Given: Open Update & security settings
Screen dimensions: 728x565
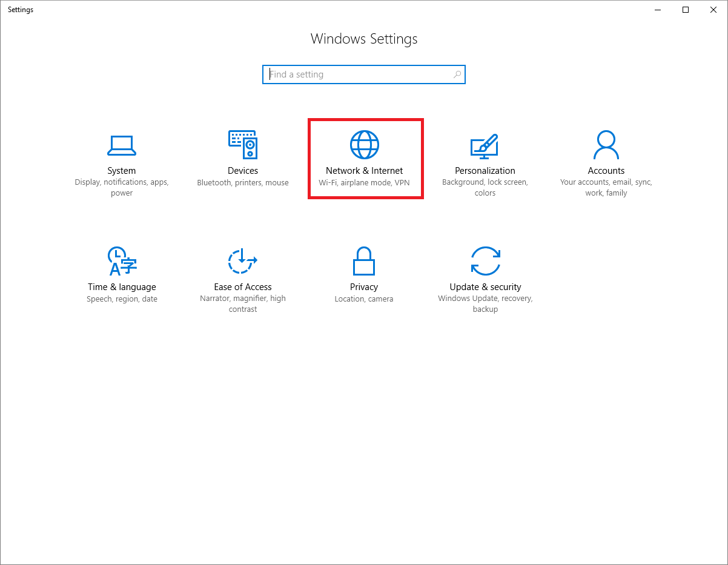Looking at the screenshot, I should (x=485, y=262).
